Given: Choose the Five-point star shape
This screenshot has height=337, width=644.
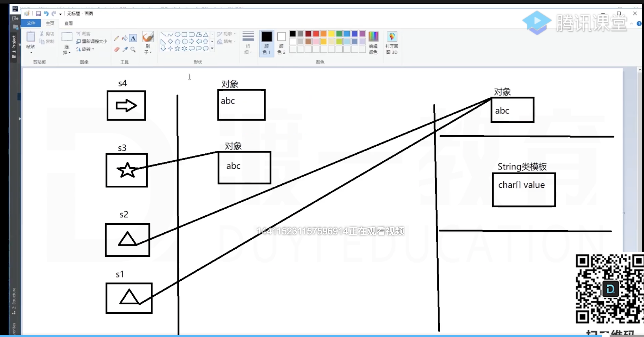Looking at the screenshot, I should click(x=177, y=48).
